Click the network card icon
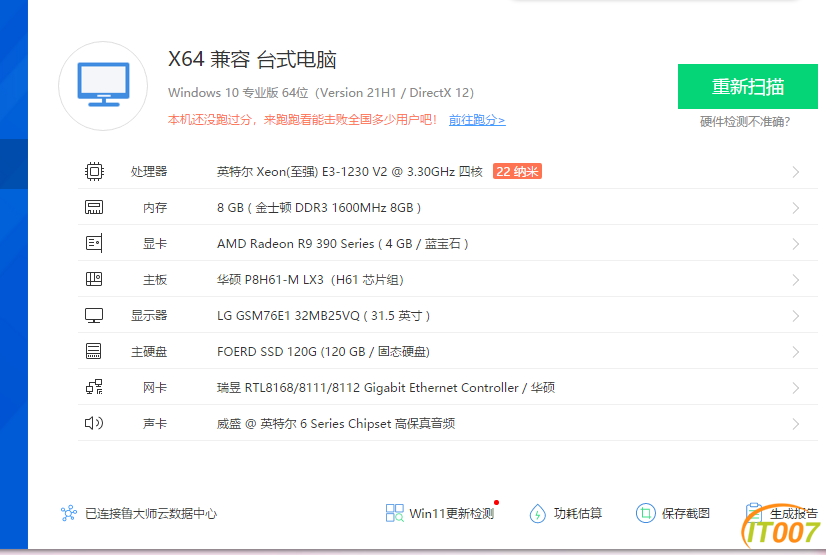The height and width of the screenshot is (555, 826). 94,388
